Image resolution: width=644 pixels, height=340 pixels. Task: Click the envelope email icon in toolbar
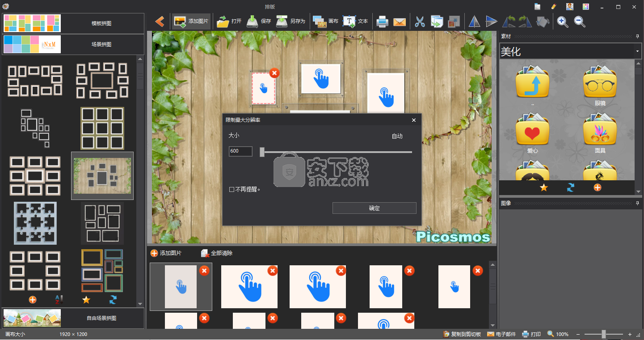pyautogui.click(x=399, y=21)
